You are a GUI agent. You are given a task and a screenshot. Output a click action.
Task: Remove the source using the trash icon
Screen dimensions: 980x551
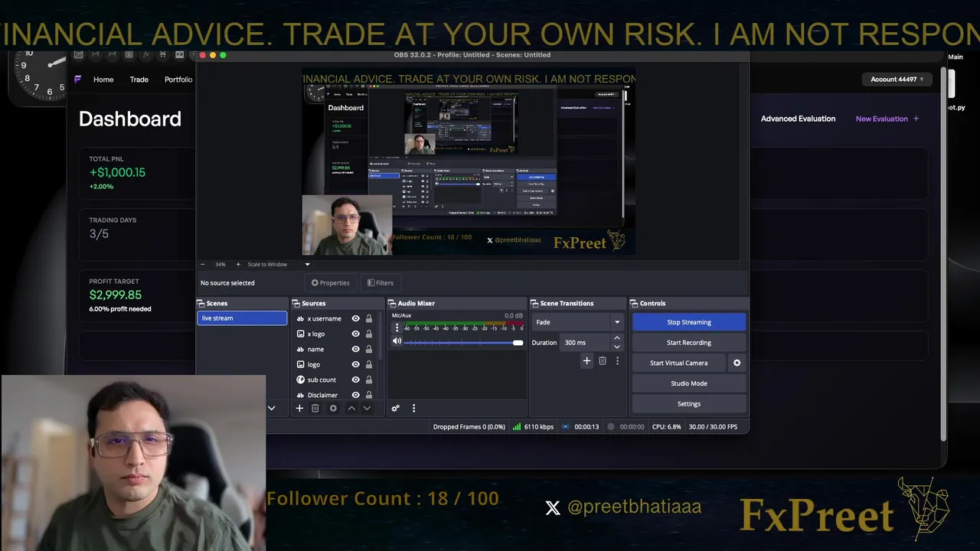pos(315,409)
